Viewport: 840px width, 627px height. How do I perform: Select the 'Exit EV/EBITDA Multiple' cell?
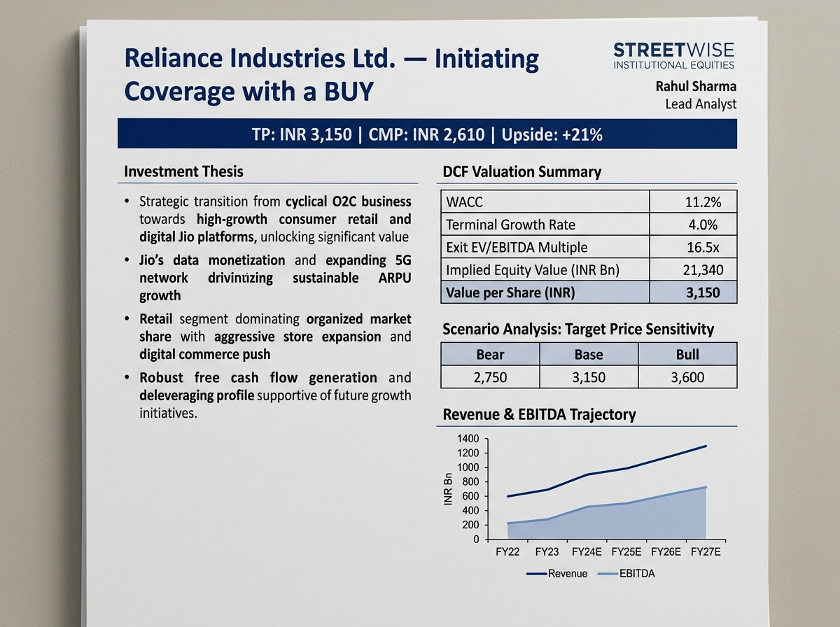tap(545, 247)
